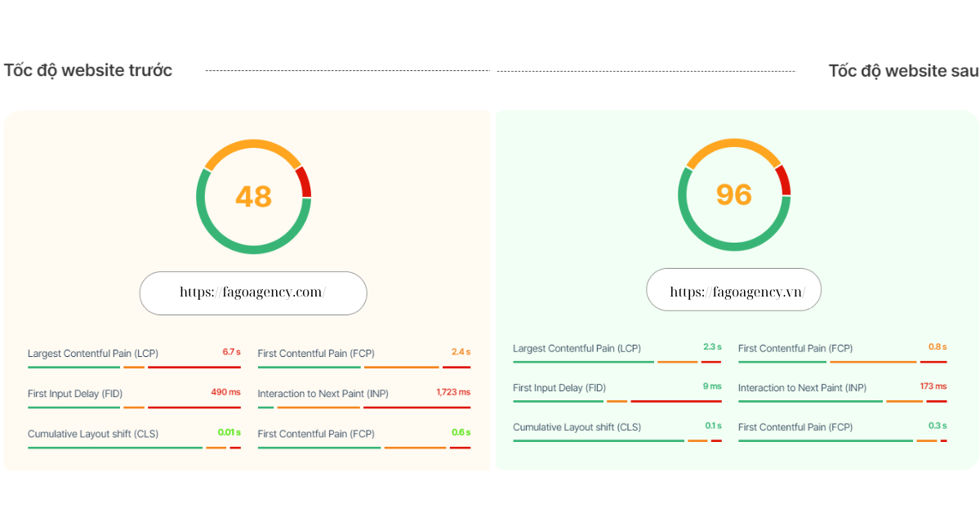Click the score 96 performance gauge
The height and width of the screenshot is (531, 980).
pos(733,194)
